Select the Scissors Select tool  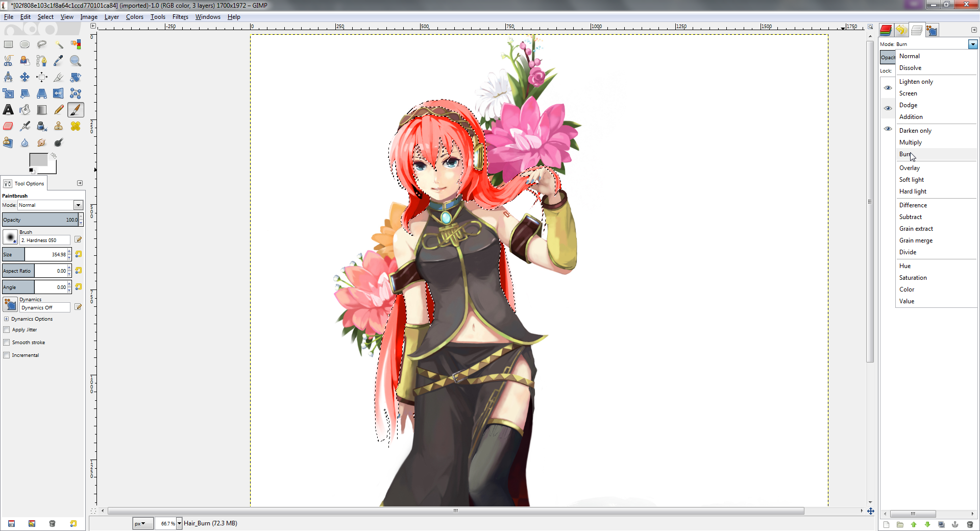coord(8,61)
